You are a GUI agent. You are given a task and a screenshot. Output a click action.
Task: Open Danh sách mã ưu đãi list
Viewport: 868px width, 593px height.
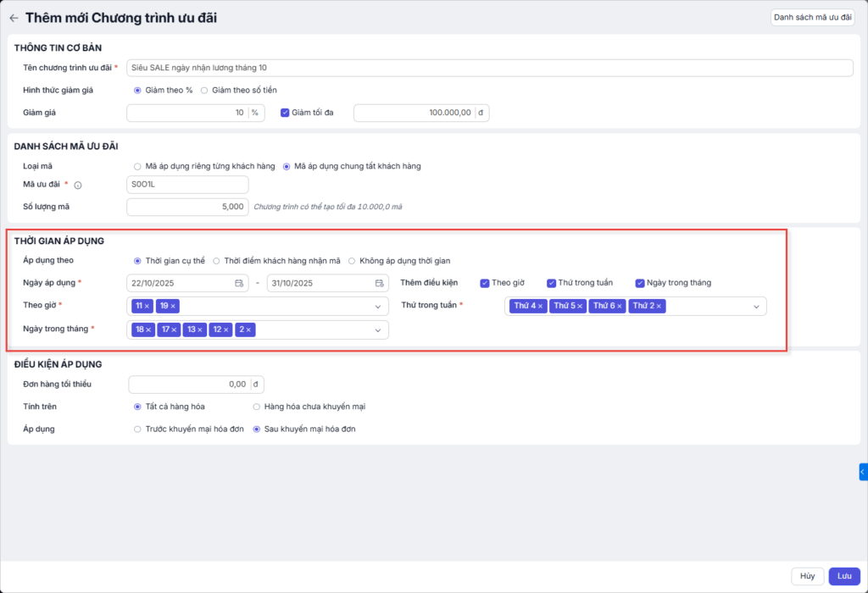tap(812, 17)
